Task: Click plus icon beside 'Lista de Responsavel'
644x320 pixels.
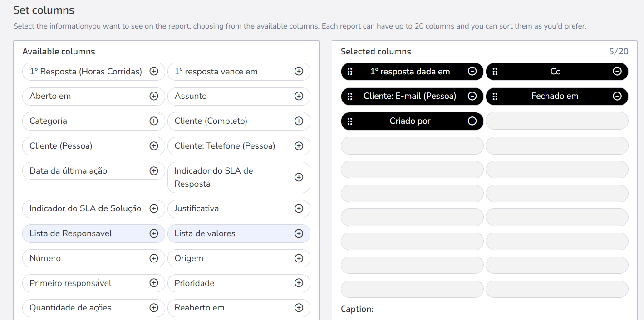Action: 154,233
